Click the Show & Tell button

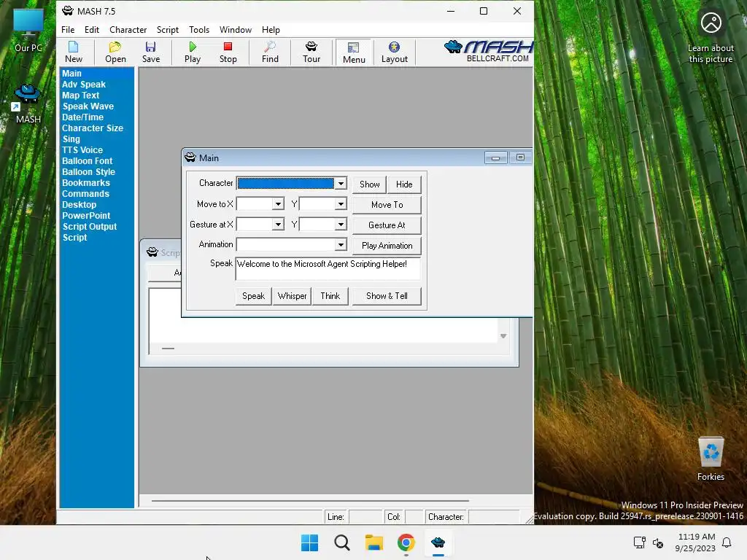pyautogui.click(x=387, y=296)
